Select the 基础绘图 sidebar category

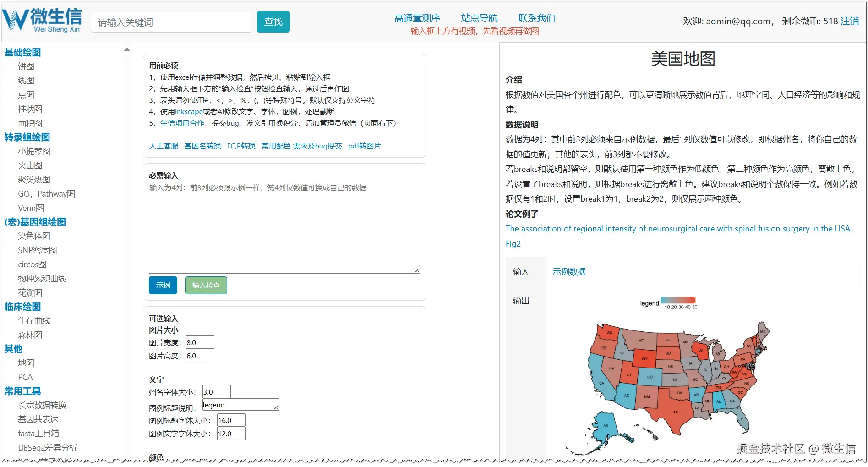[22, 52]
